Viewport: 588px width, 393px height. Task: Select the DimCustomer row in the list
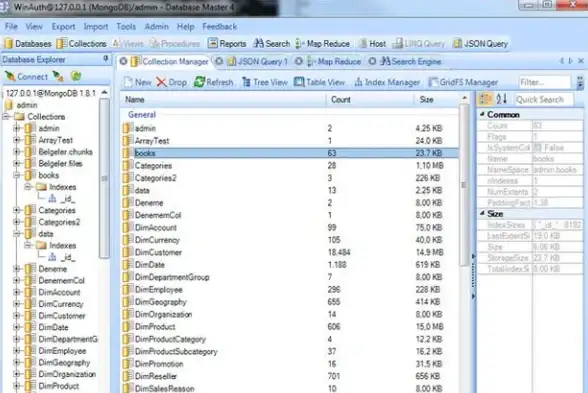pos(290,252)
